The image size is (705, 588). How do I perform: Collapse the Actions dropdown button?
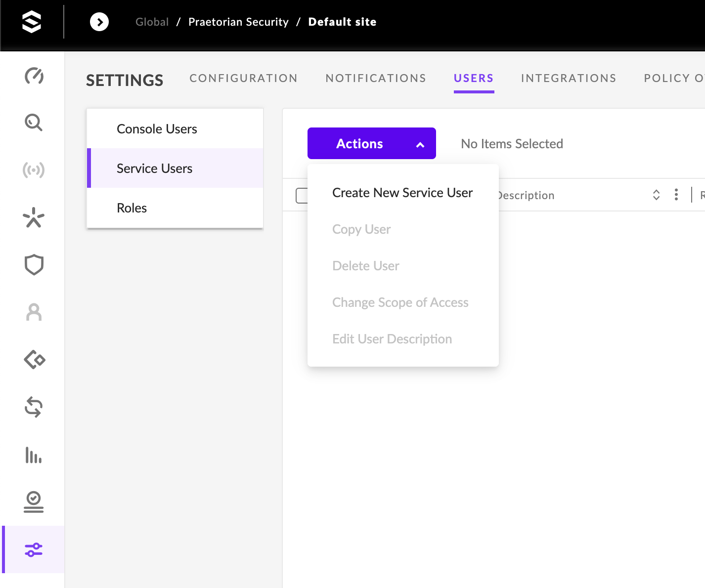point(372,143)
